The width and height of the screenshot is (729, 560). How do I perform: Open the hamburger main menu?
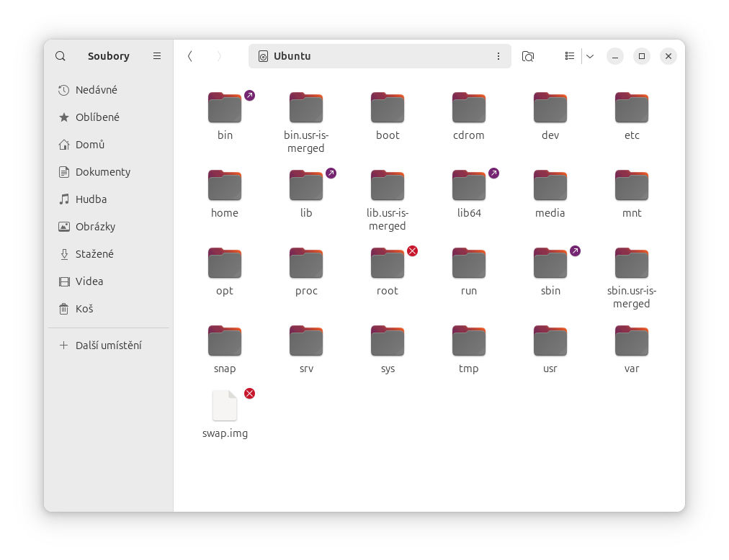coord(157,56)
